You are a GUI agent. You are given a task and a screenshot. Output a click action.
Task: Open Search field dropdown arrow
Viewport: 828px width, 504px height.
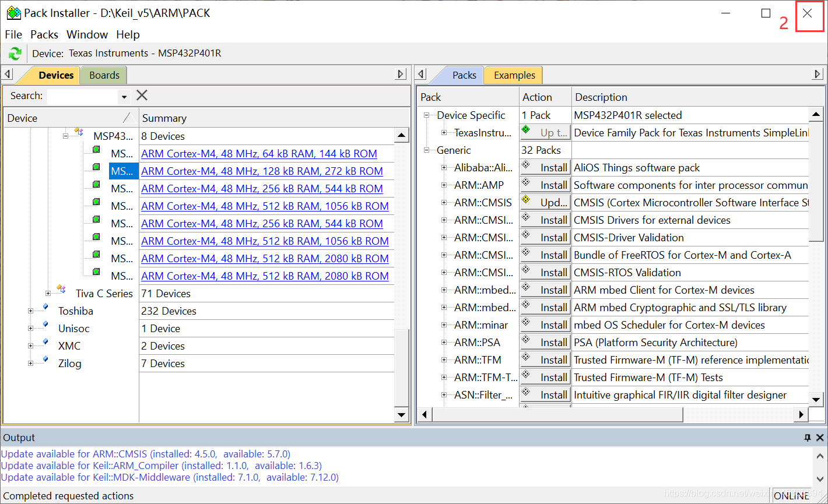coord(124,97)
